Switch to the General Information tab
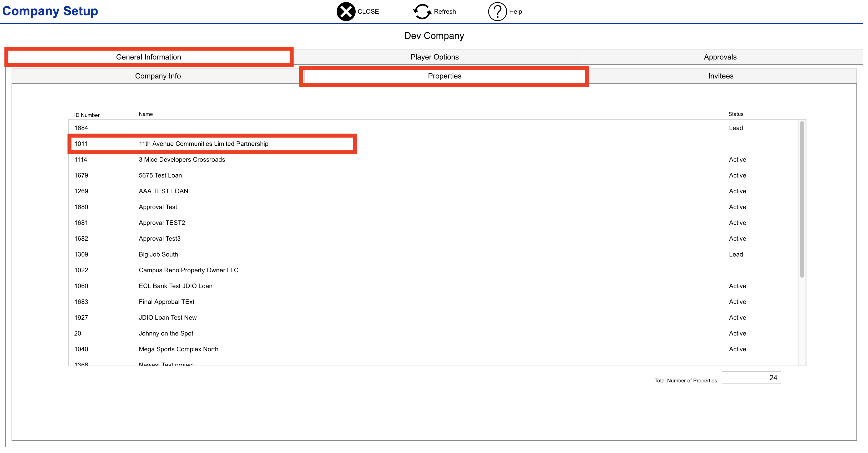 point(149,57)
